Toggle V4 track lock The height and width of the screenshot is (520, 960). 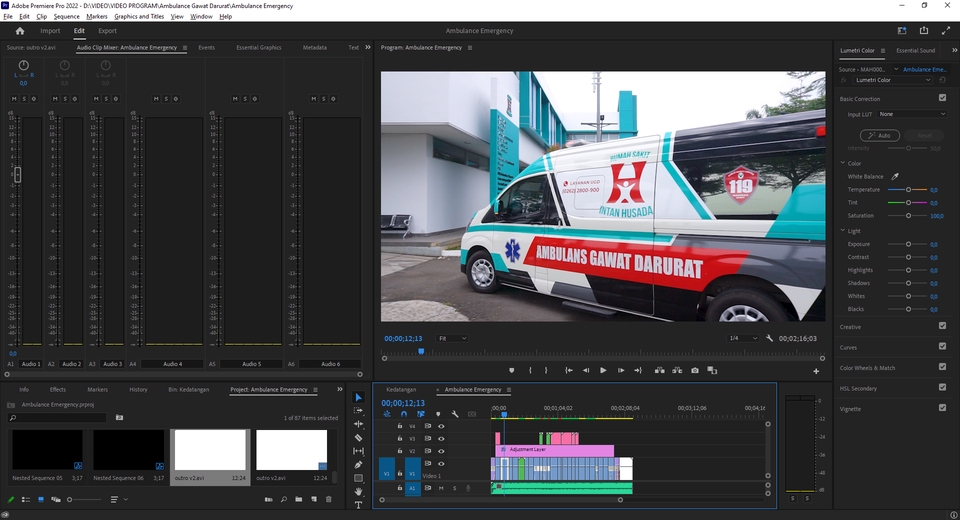pyautogui.click(x=400, y=426)
